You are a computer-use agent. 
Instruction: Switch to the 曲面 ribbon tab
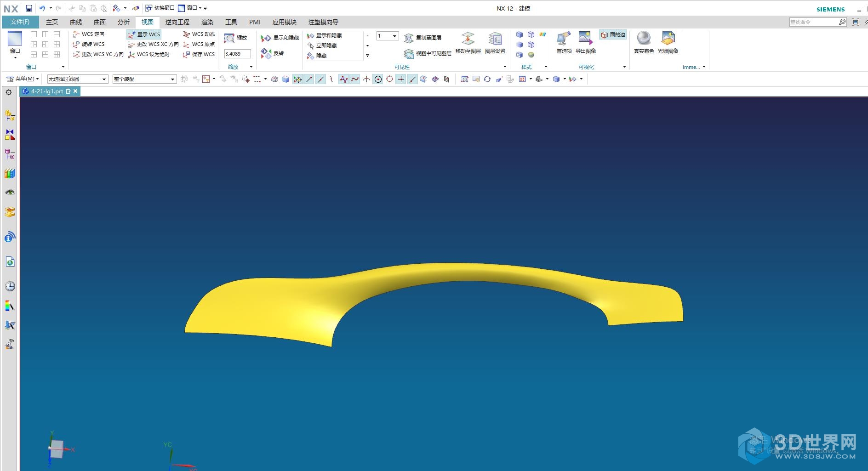tap(100, 22)
